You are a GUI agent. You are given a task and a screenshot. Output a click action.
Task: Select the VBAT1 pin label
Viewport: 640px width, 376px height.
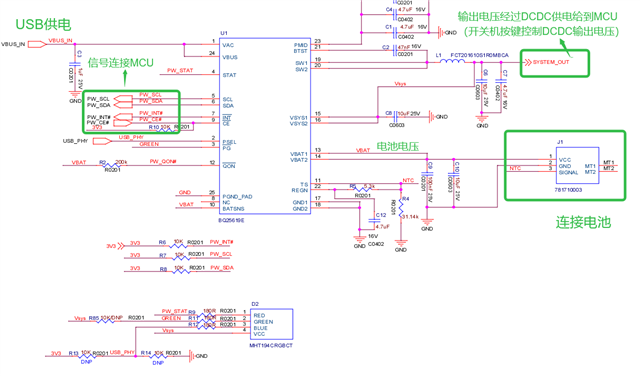299,154
